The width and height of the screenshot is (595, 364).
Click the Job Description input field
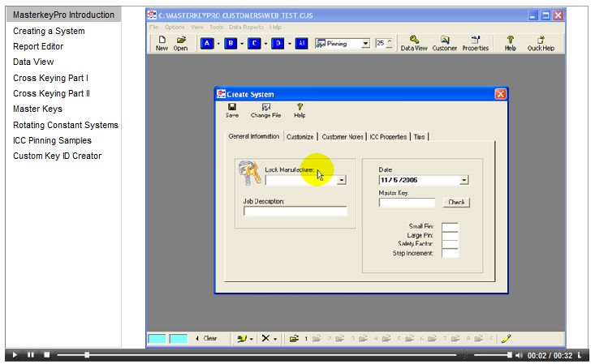click(x=295, y=212)
